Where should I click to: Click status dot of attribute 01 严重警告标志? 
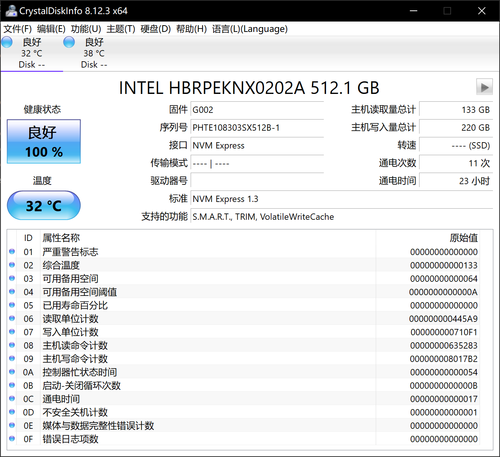[12, 251]
